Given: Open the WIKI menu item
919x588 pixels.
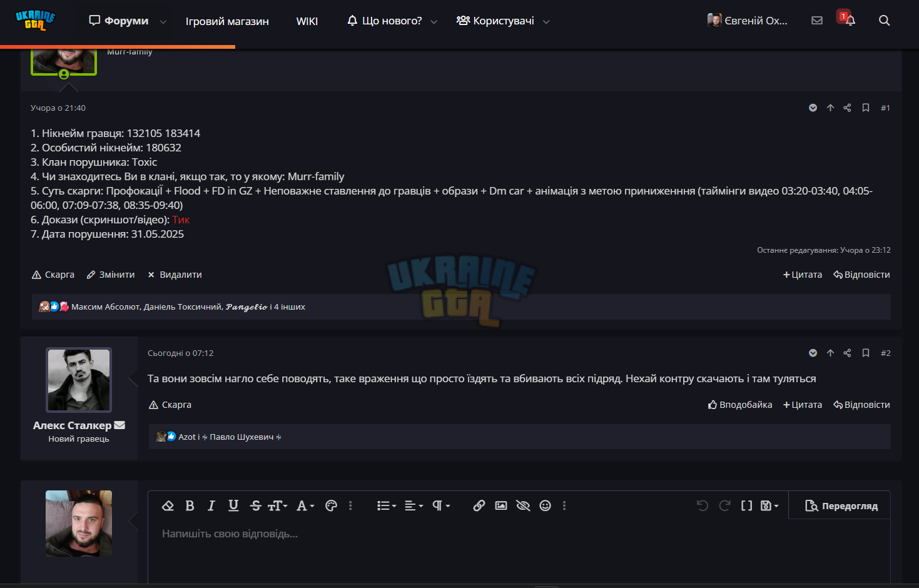Looking at the screenshot, I should (x=307, y=21).
